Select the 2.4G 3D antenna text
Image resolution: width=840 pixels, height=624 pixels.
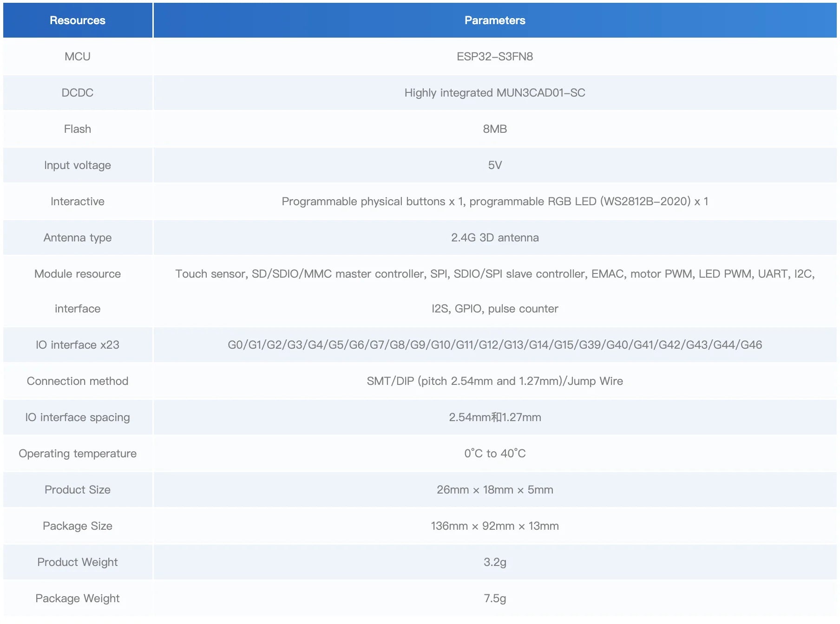point(495,238)
